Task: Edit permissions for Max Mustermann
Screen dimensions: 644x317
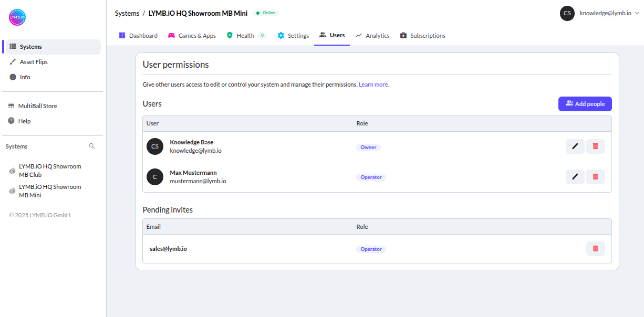Action: 575,176
